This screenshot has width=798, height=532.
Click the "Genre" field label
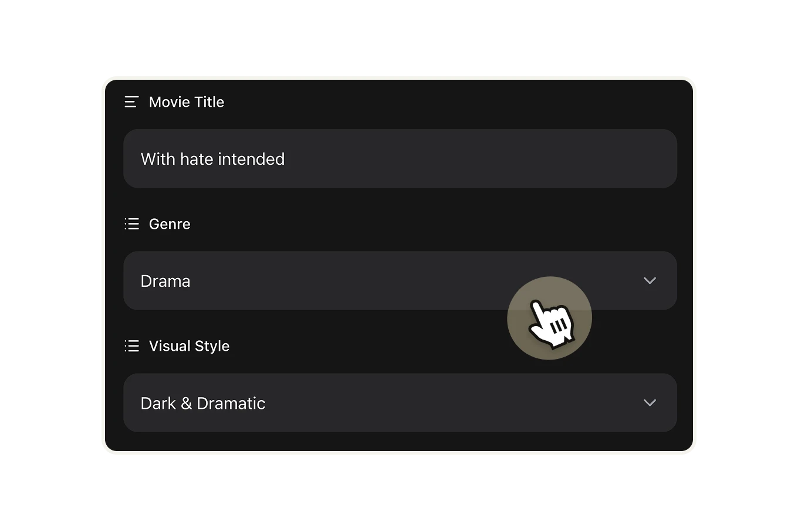[170, 224]
